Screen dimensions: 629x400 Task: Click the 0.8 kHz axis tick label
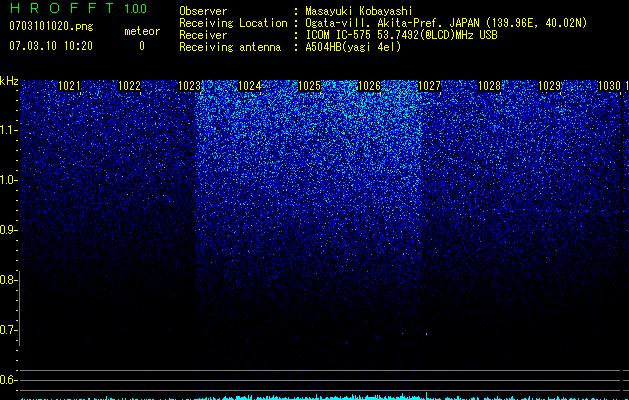click(8, 280)
